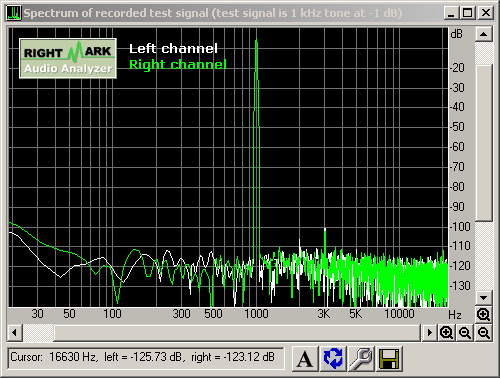This screenshot has height=378, width=500.
Task: Click the horizontal scrollbar right arrow
Action: pos(429,332)
